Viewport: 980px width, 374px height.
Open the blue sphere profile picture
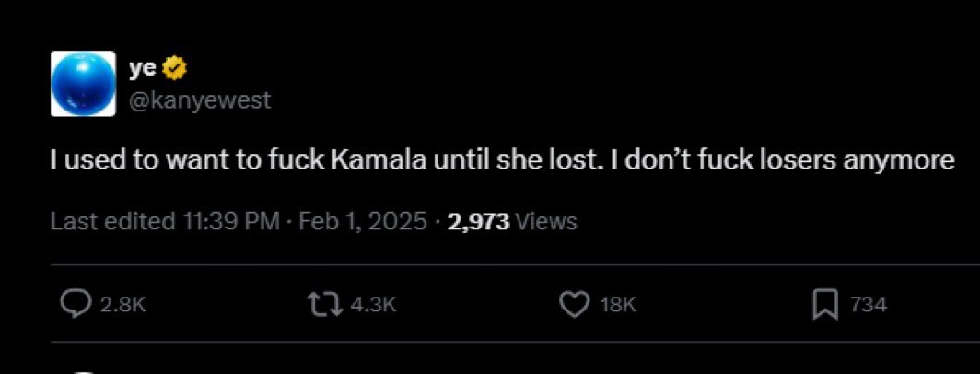pyautogui.click(x=83, y=84)
